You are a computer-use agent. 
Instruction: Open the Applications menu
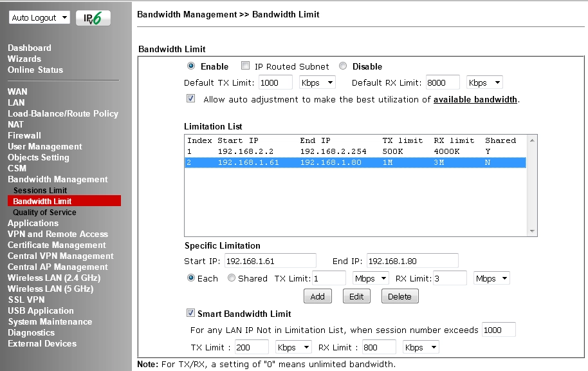click(33, 223)
